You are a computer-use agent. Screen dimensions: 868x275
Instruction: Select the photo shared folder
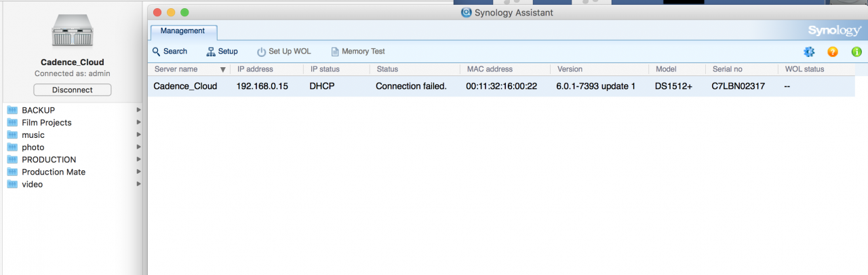coord(33,147)
